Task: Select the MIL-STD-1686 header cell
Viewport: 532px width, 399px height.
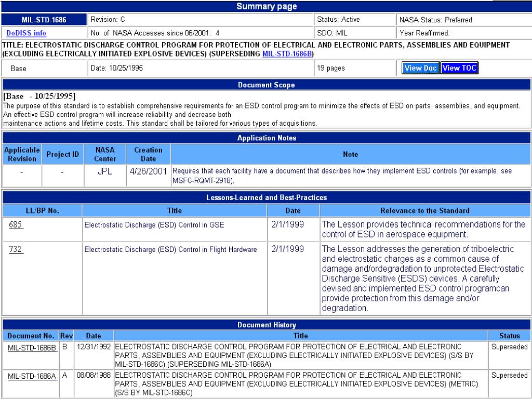Action: pos(44,20)
